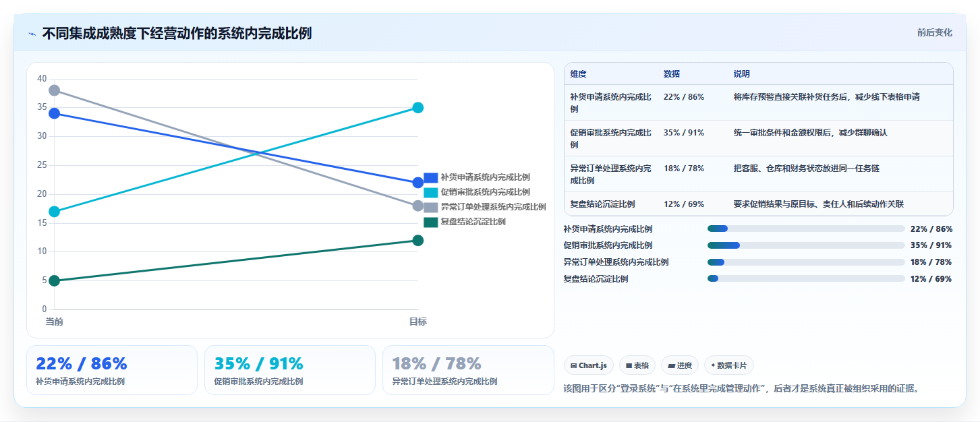Click legend text 促销审批系统内完成比例
This screenshot has height=422, width=980.
click(485, 192)
